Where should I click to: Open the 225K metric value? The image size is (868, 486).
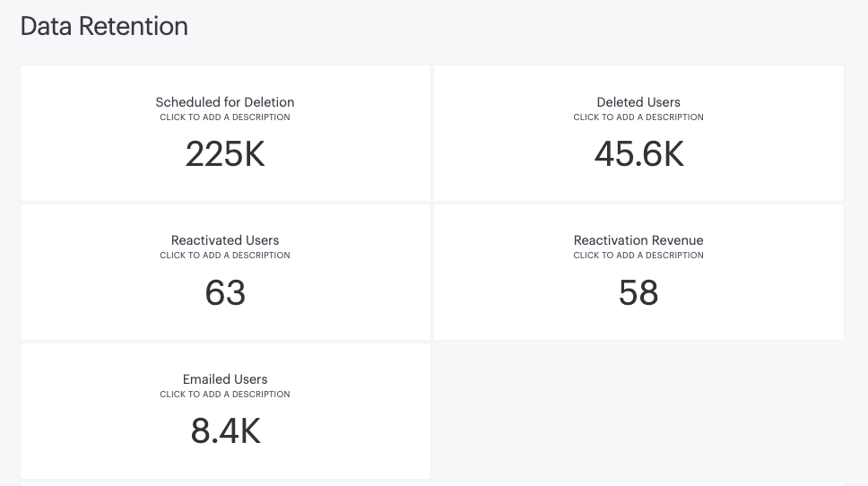(225, 154)
